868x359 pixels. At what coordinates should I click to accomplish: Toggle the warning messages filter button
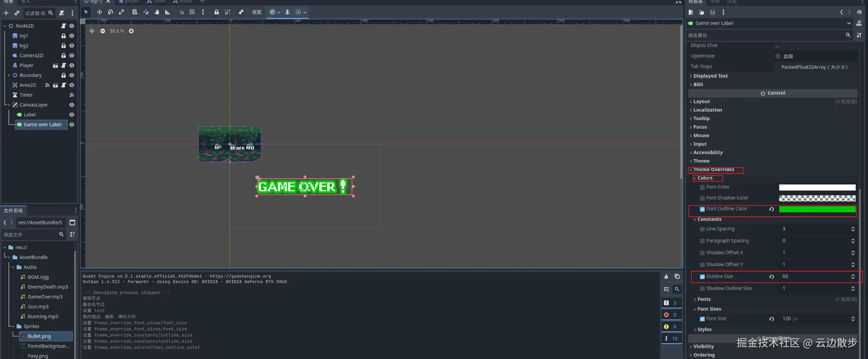(671, 327)
